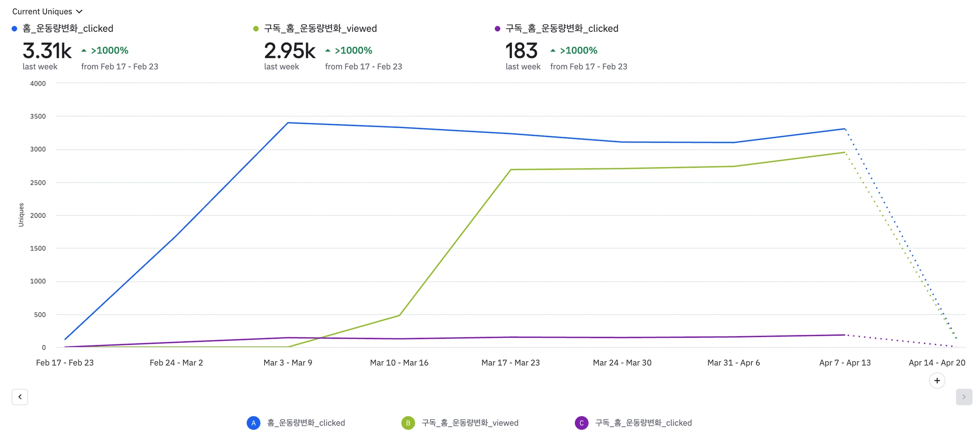The height and width of the screenshot is (439, 980).
Task: Toggle the 구독_홈_운동량변화_clicked legend series
Action: point(643,423)
